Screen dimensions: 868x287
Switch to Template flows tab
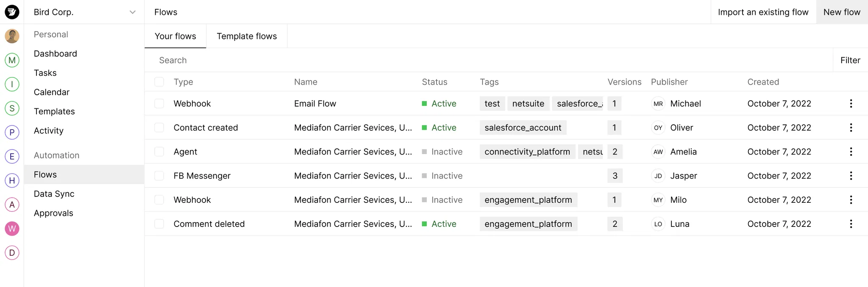[247, 36]
